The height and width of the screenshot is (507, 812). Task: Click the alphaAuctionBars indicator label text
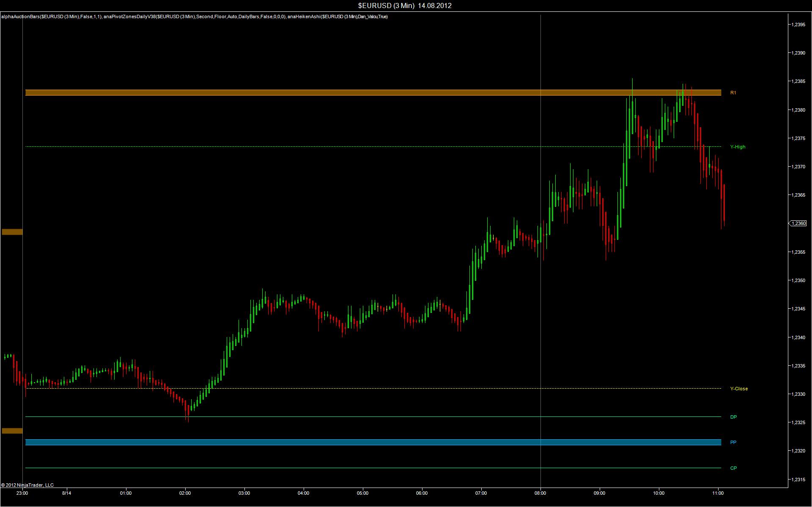[x=51, y=16]
